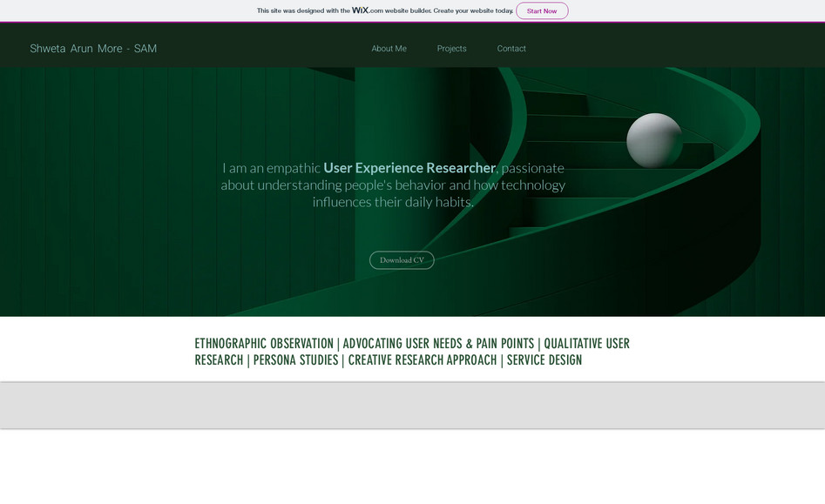Screen dimensions: 825x504
Task: Select the bold User Experience Researcher text
Action: click(409, 168)
